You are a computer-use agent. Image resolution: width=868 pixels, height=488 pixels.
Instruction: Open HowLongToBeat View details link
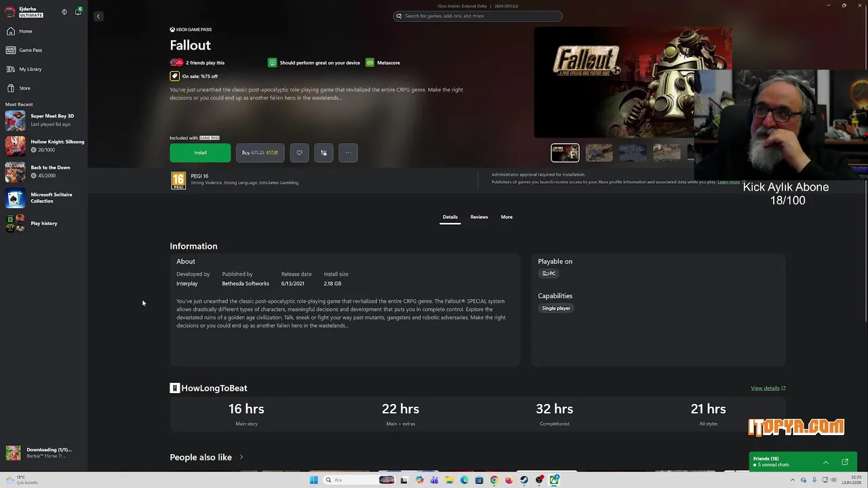coord(768,388)
